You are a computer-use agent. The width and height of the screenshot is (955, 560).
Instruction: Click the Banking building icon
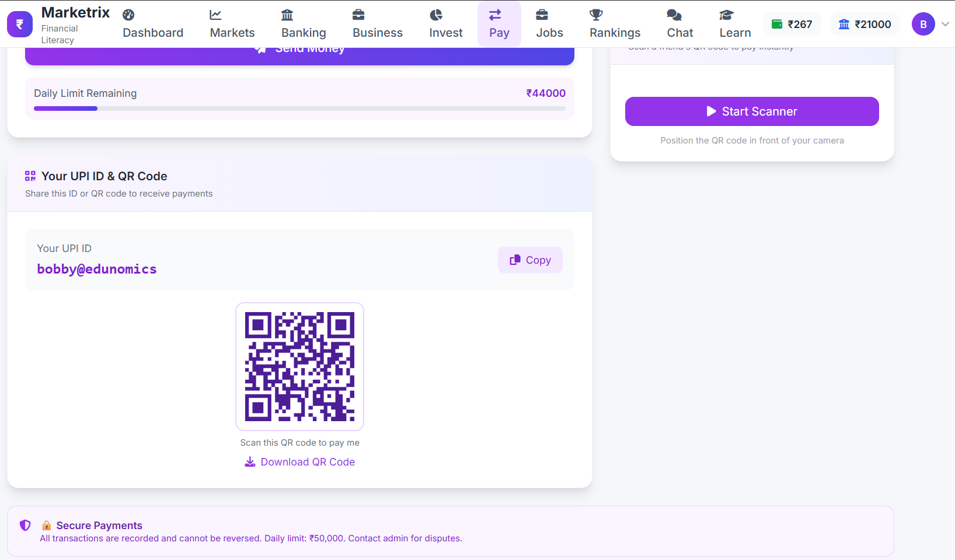click(287, 15)
